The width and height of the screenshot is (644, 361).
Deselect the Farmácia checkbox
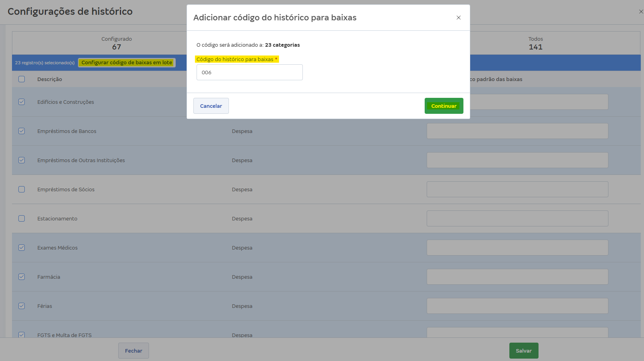(22, 277)
